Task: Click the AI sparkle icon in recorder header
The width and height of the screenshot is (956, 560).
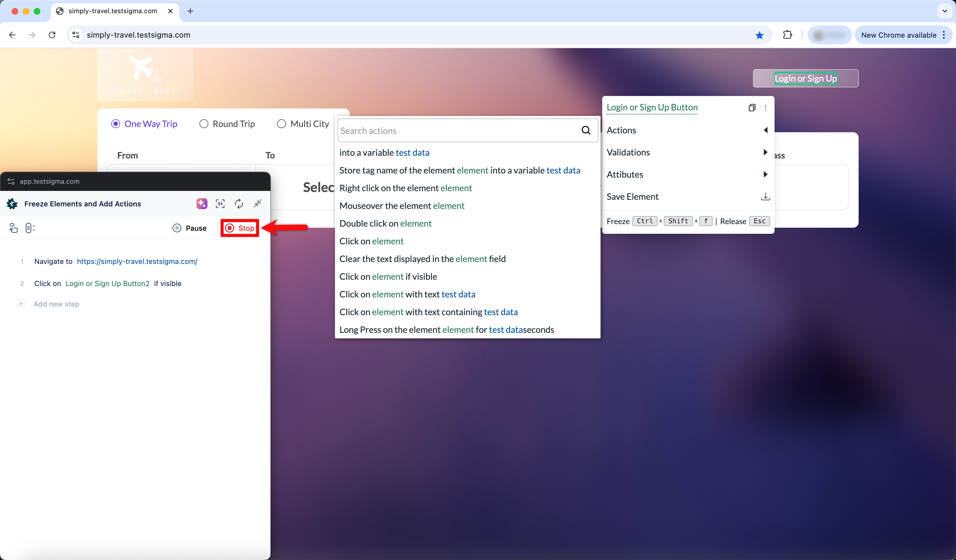Action: pyautogui.click(x=202, y=204)
